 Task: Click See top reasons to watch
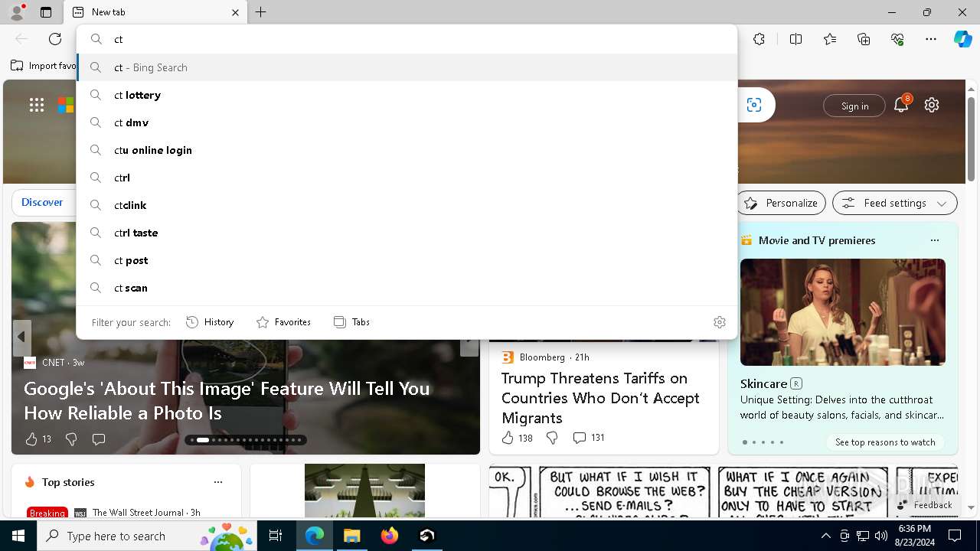[885, 442]
